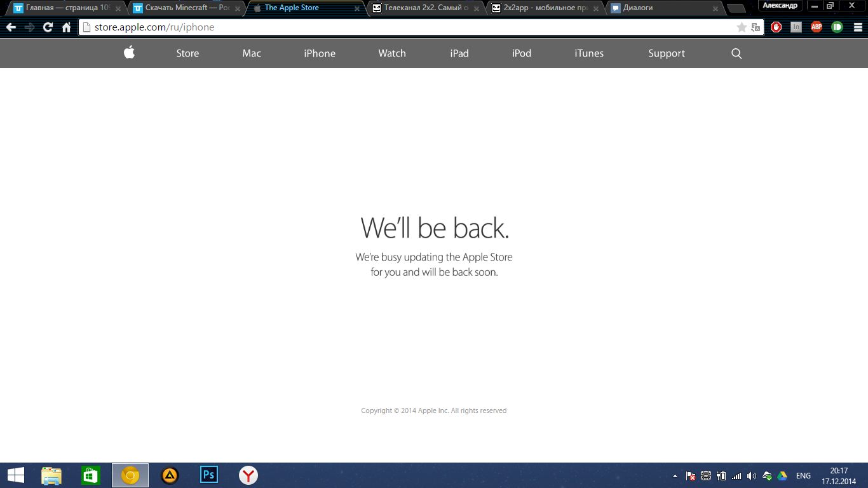Launch the Windows Store taskbar icon
868x488 pixels.
[x=91, y=475]
